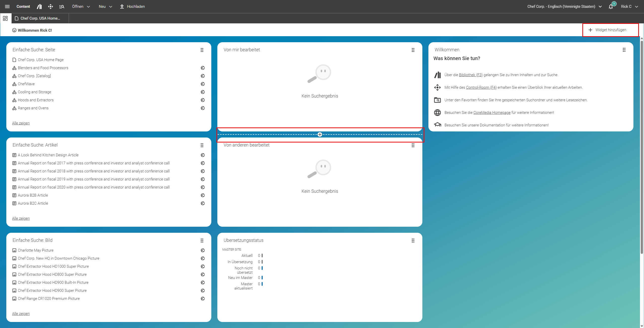Open the notification bell

click(x=611, y=7)
